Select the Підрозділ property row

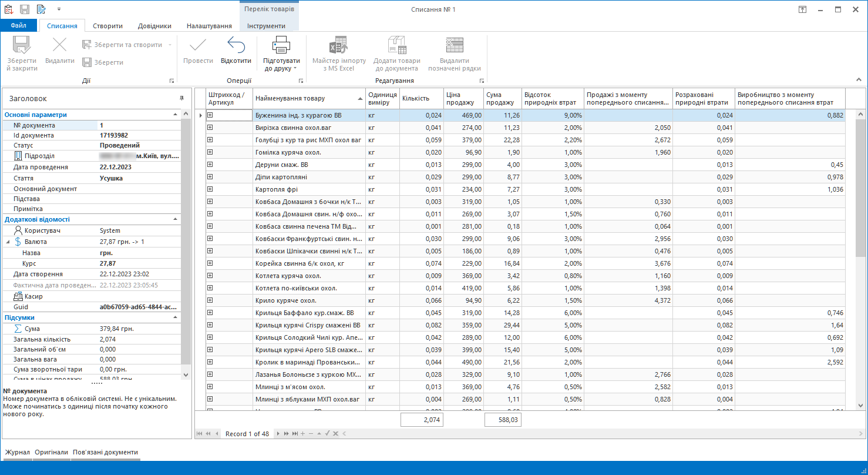[x=92, y=156]
